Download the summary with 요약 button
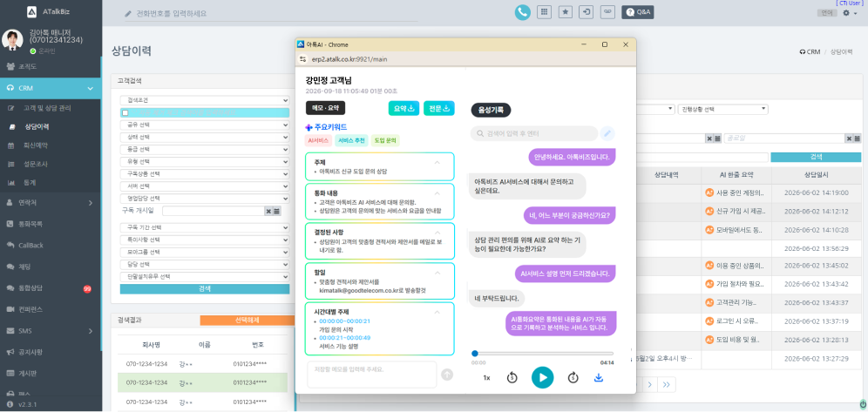The width and height of the screenshot is (868, 412). 404,108
